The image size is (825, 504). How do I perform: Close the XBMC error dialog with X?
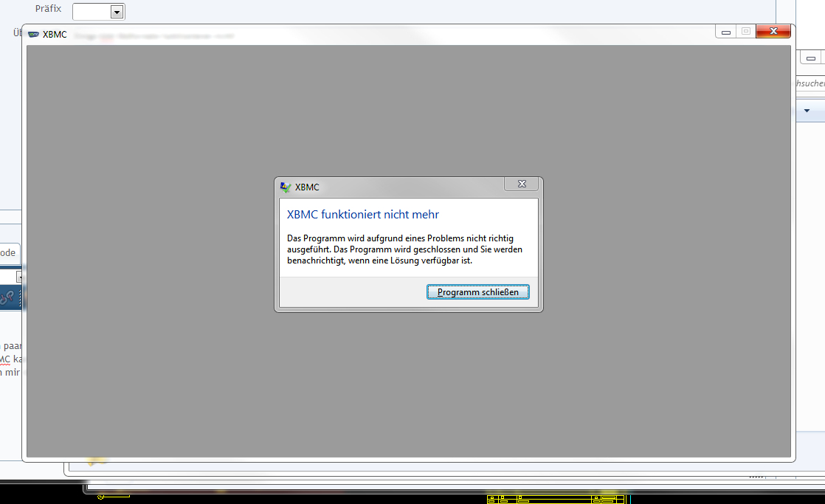pyautogui.click(x=522, y=184)
